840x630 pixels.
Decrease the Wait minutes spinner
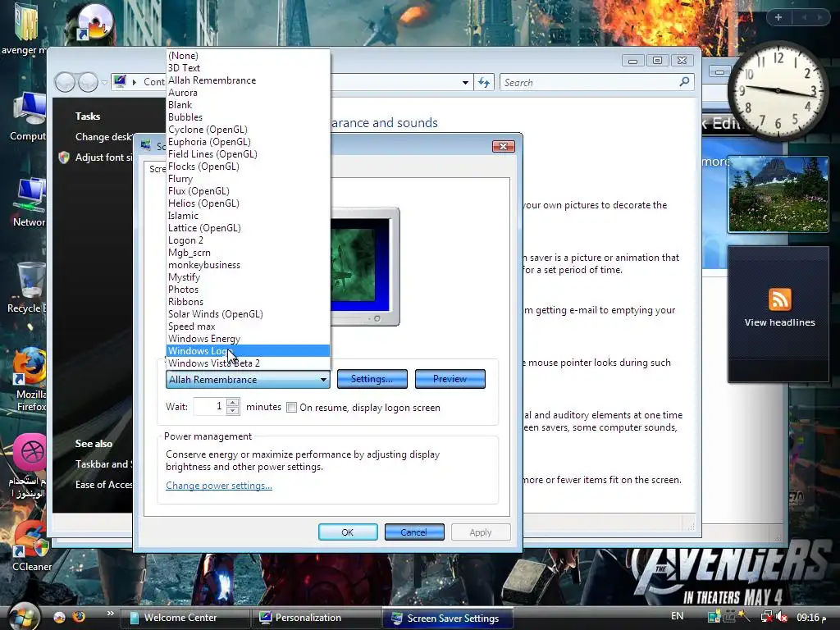pyautogui.click(x=232, y=411)
